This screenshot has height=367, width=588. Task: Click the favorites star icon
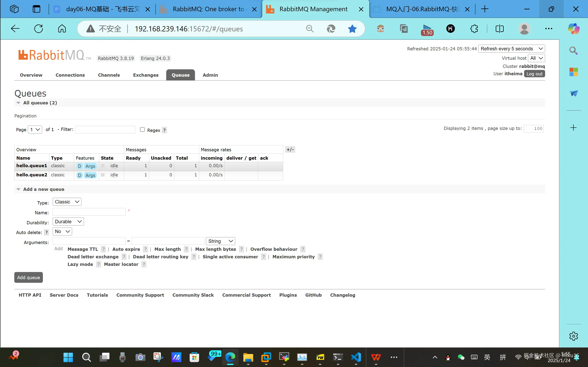point(352,29)
